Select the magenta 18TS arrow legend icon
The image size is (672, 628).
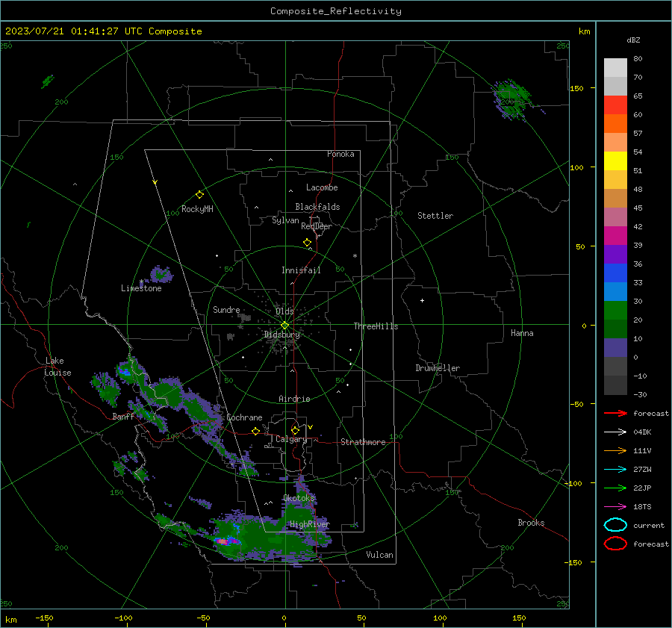click(x=615, y=507)
